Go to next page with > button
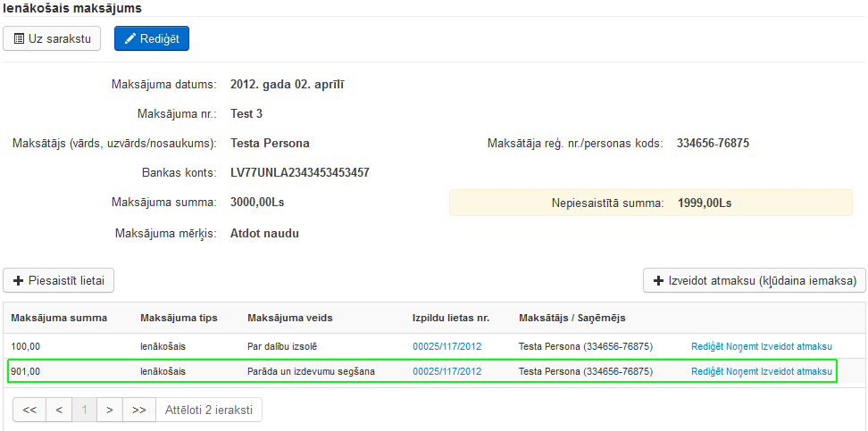This screenshot has width=868, height=431. click(110, 410)
